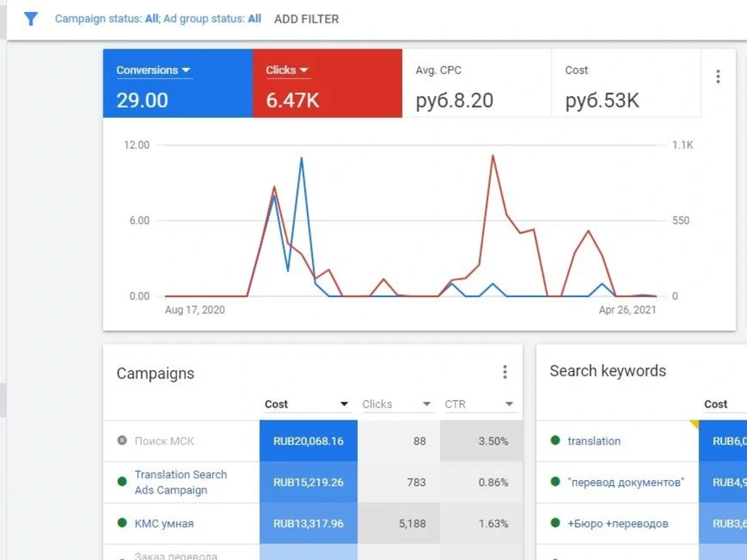Click status dot for "перевод документов" keyword

[555, 482]
